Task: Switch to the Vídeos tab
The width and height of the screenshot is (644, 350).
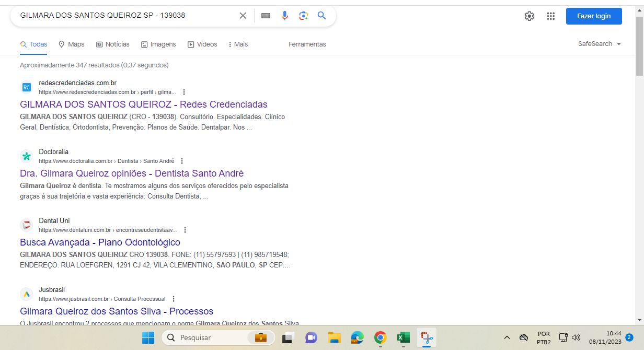Action: coord(202,44)
